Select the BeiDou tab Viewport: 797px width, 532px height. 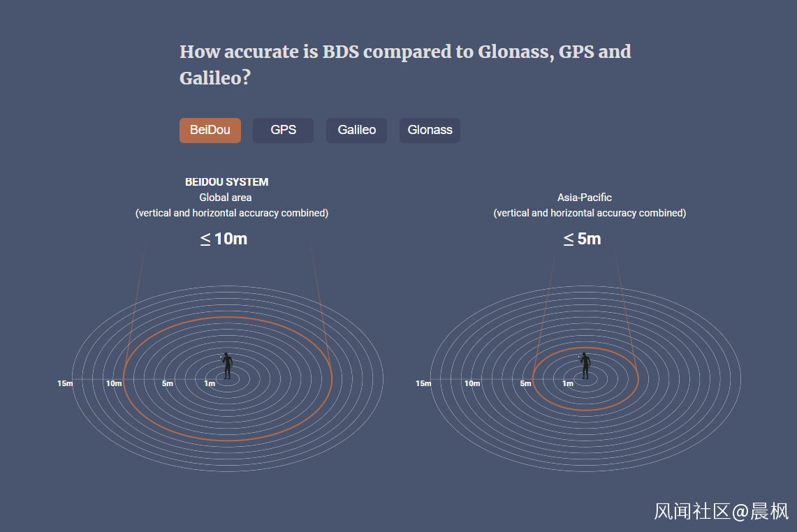point(210,130)
